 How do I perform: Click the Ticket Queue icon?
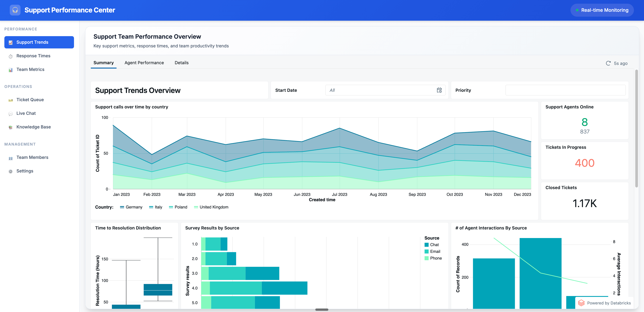[x=10, y=100]
